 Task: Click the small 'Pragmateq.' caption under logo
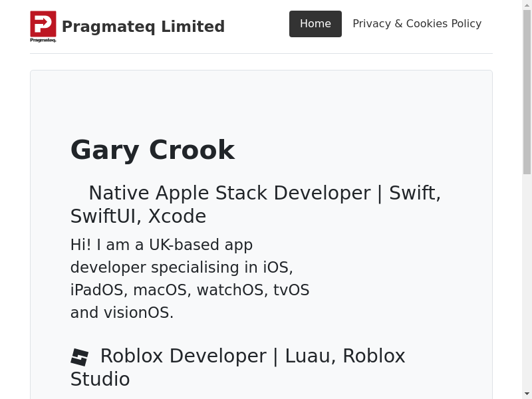point(43,40)
